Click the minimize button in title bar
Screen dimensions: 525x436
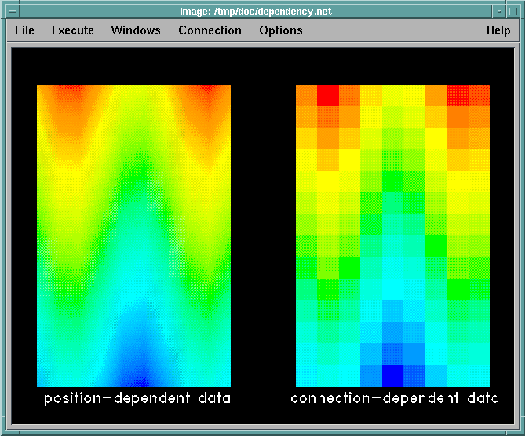click(499, 12)
